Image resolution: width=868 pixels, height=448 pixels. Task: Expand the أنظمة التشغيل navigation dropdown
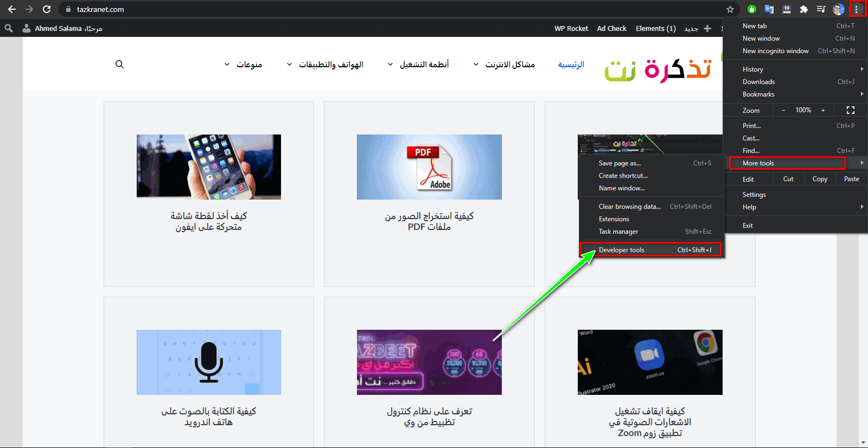pyautogui.click(x=418, y=65)
